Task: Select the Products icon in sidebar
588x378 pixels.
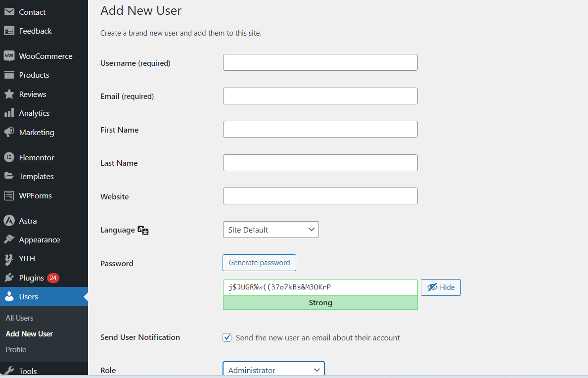Action: pos(10,75)
